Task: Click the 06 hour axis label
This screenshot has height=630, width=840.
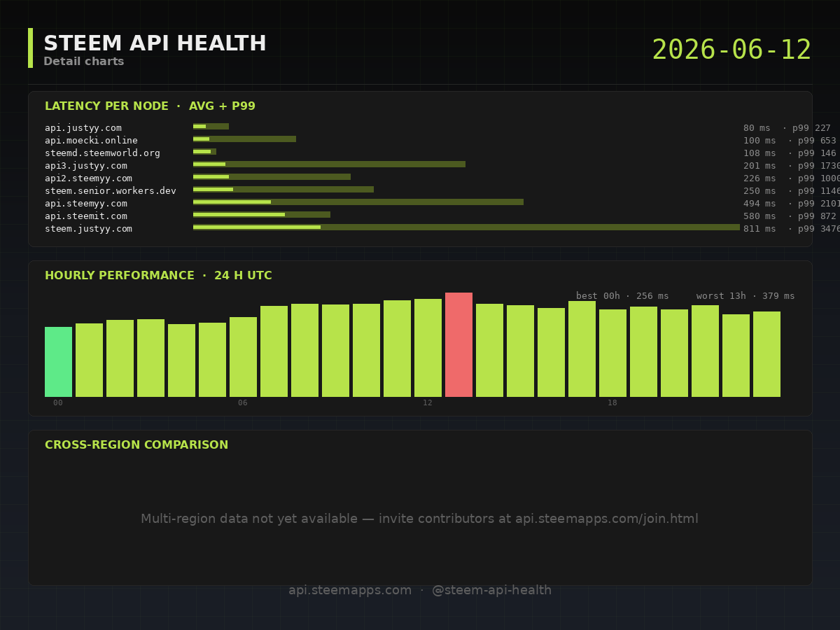Action: point(243,402)
